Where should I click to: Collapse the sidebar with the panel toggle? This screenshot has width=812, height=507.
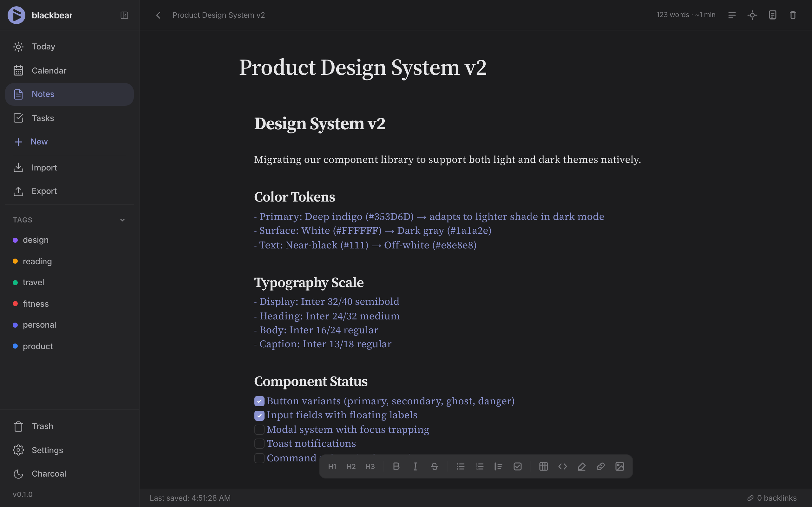coord(124,15)
